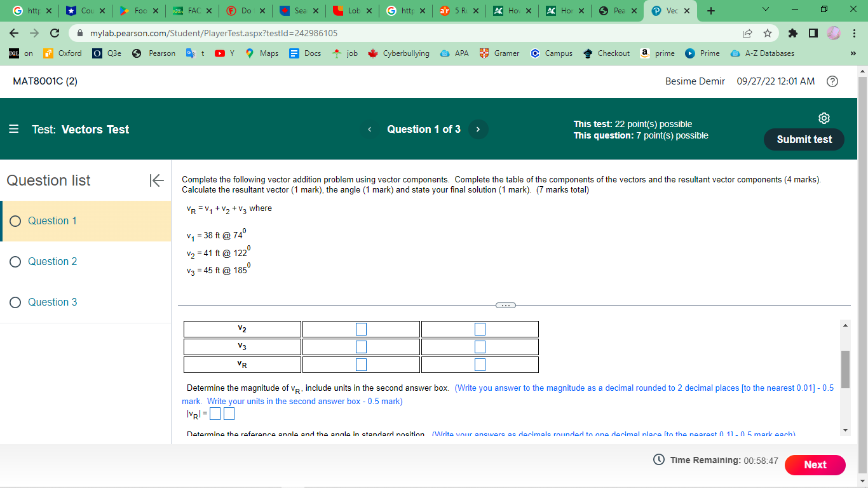Open the settings gear icon
This screenshot has height=488, width=868.
pyautogui.click(x=824, y=118)
